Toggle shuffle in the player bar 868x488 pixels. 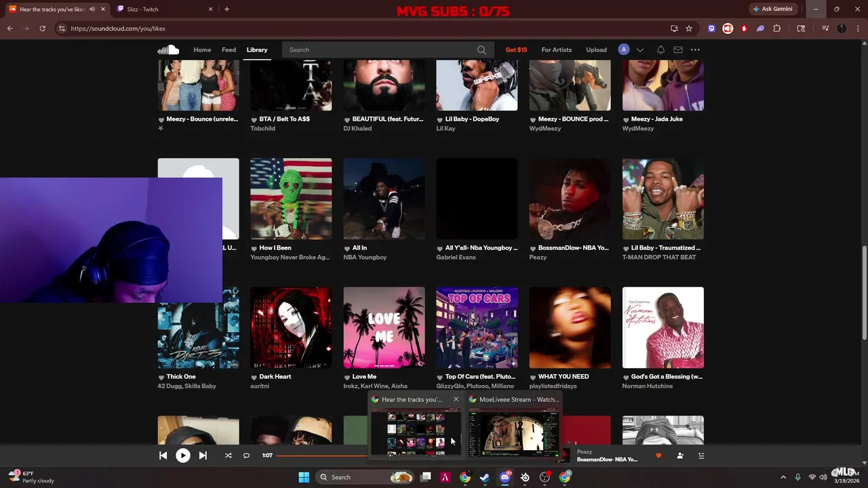[228, 455]
